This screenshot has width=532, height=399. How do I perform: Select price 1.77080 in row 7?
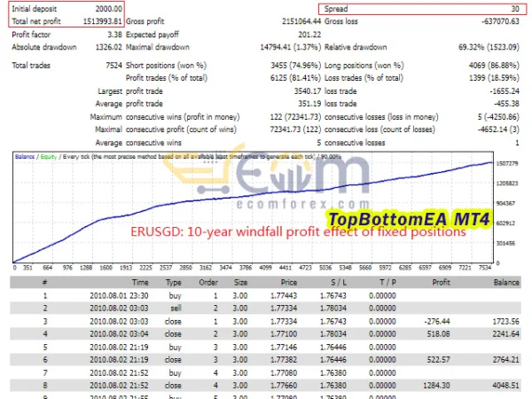point(284,373)
